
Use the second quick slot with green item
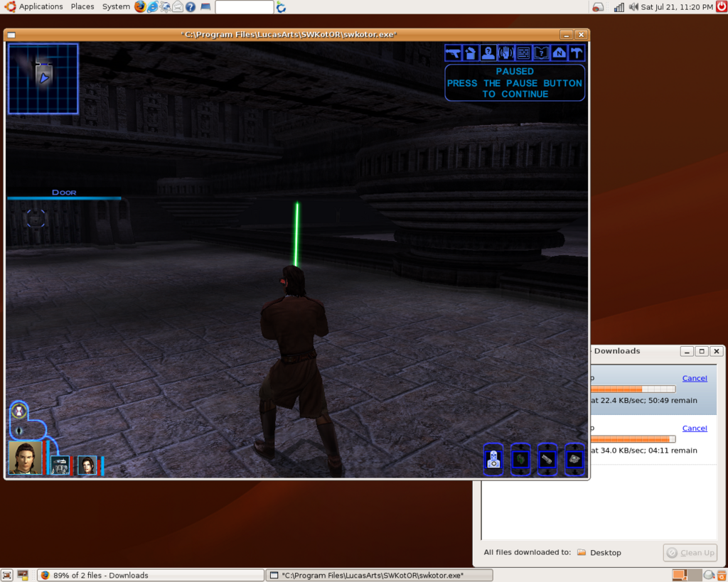(520, 460)
